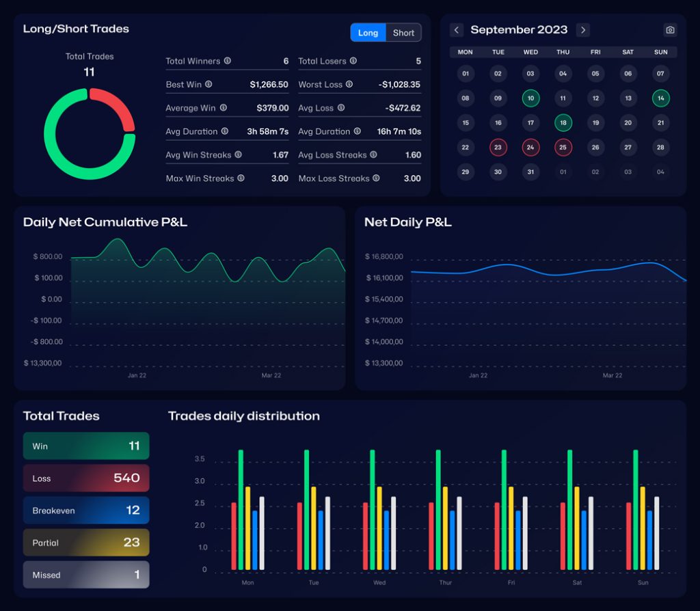
Task: Click the green bar above Mon
Action: (x=241, y=509)
